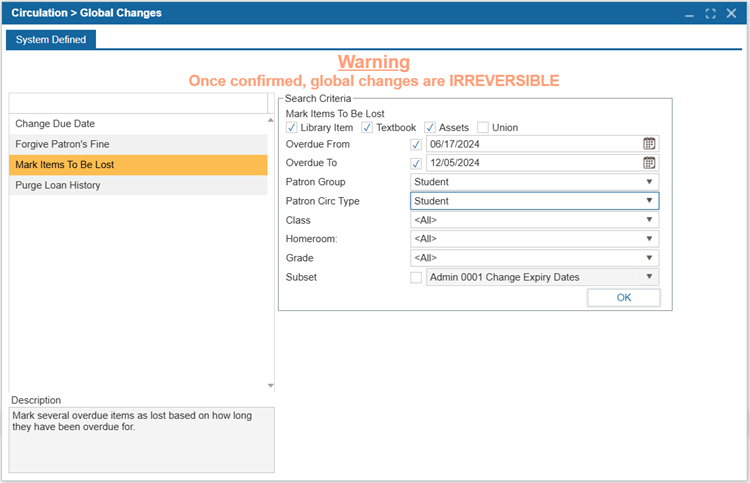750x483 pixels.
Task: Enable the Union checkbox
Action: tap(483, 128)
